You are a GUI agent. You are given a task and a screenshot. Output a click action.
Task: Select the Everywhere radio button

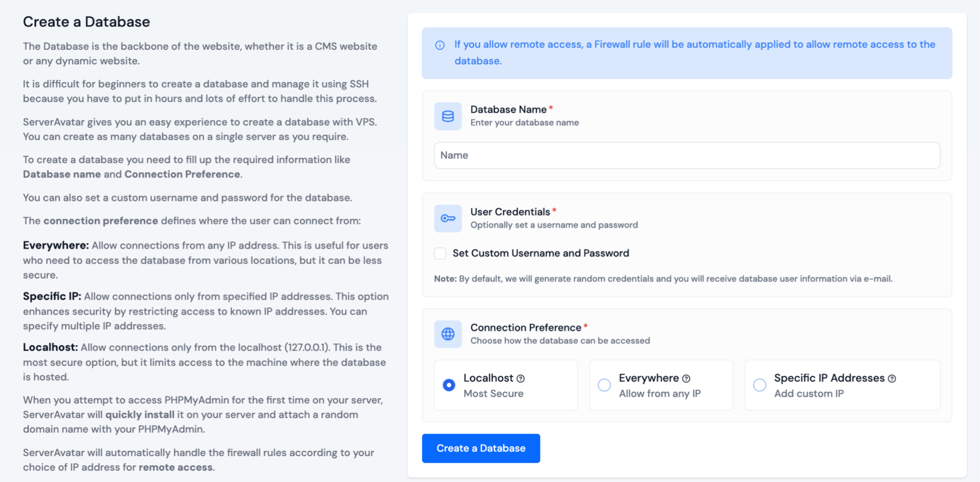coord(604,385)
